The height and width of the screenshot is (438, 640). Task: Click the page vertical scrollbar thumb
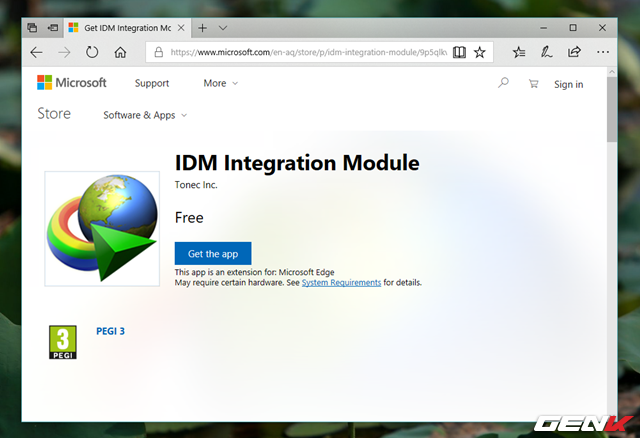(611, 109)
